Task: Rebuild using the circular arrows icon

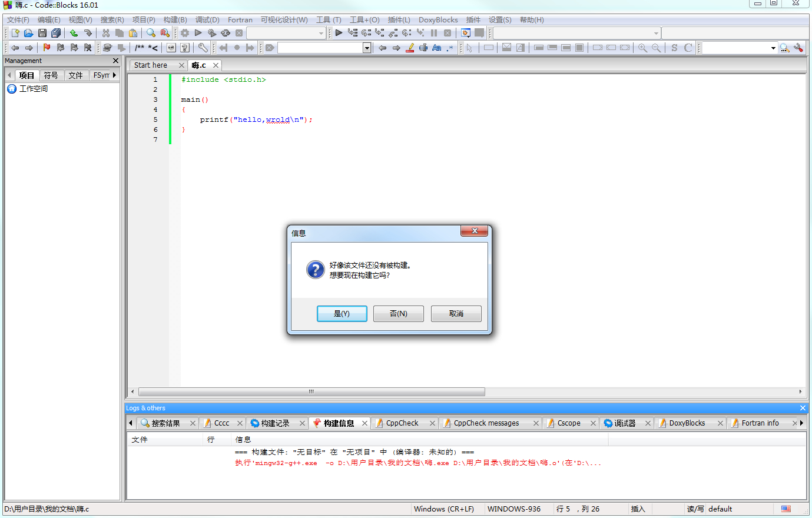Action: 226,33
